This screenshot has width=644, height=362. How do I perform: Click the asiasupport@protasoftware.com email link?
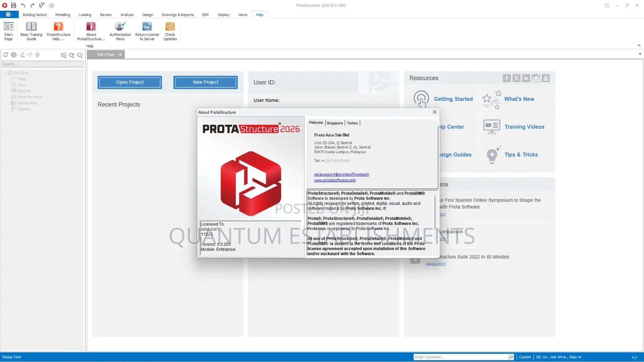coord(341,174)
